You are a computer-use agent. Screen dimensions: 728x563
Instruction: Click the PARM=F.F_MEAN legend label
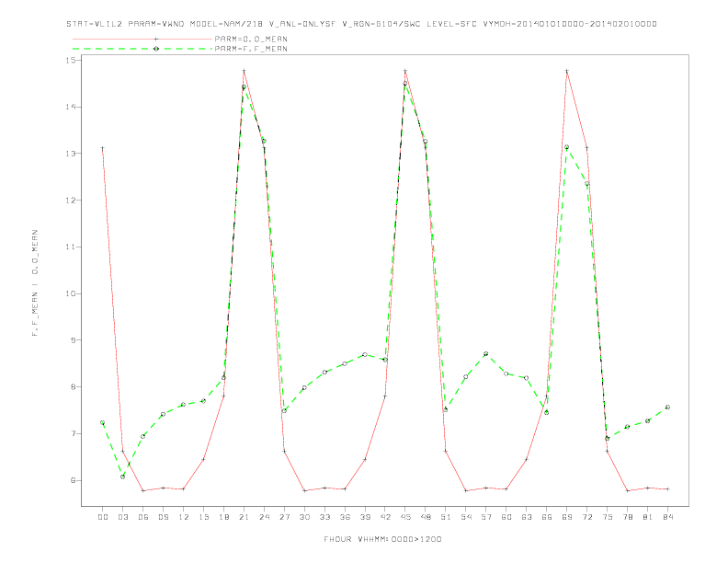click(x=251, y=49)
